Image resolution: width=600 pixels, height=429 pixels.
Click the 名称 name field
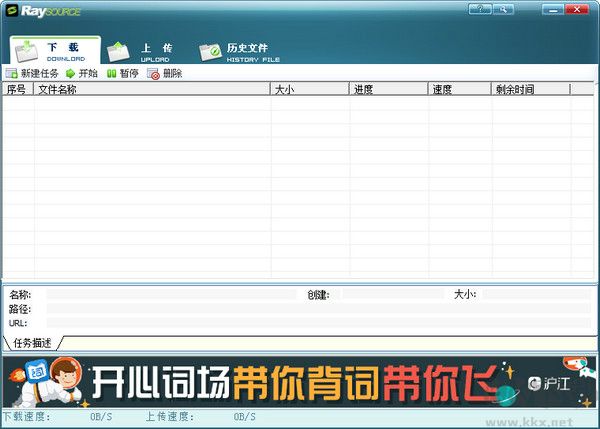171,294
